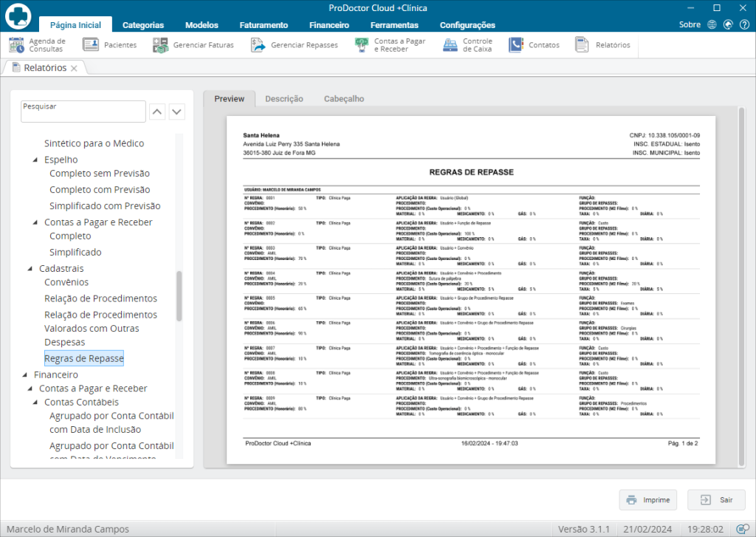Click Versão 3.1.1 in status bar
Screen dimensions: 756x537
click(x=584, y=530)
